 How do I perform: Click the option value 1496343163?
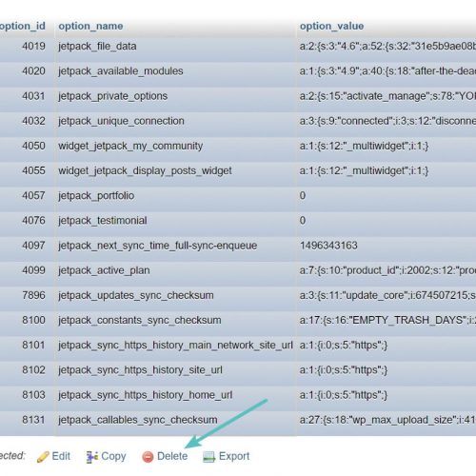328,246
